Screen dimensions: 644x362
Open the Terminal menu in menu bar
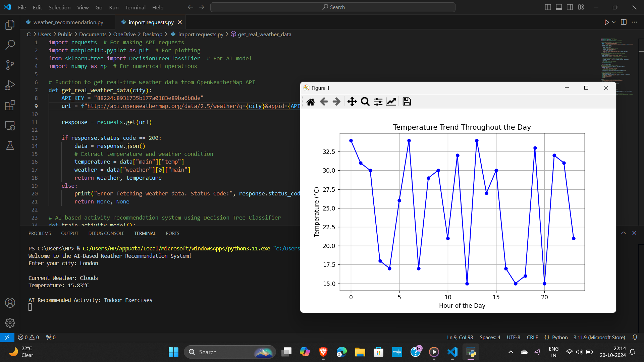[x=135, y=7]
